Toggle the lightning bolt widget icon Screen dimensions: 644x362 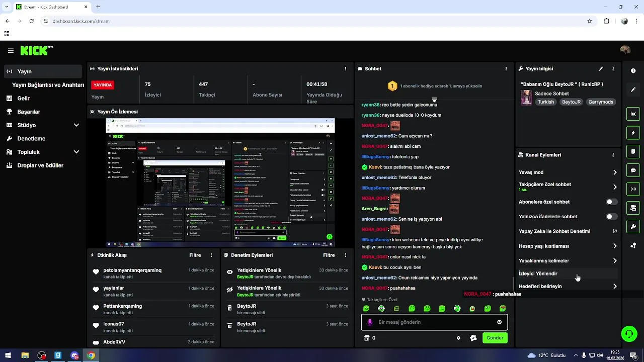click(633, 133)
